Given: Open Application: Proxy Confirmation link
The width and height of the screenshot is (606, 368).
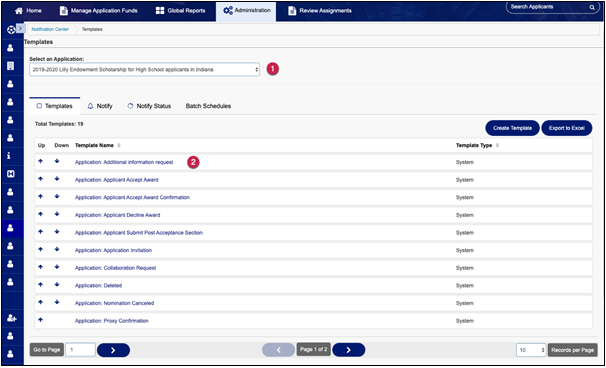Looking at the screenshot, I should (x=112, y=321).
